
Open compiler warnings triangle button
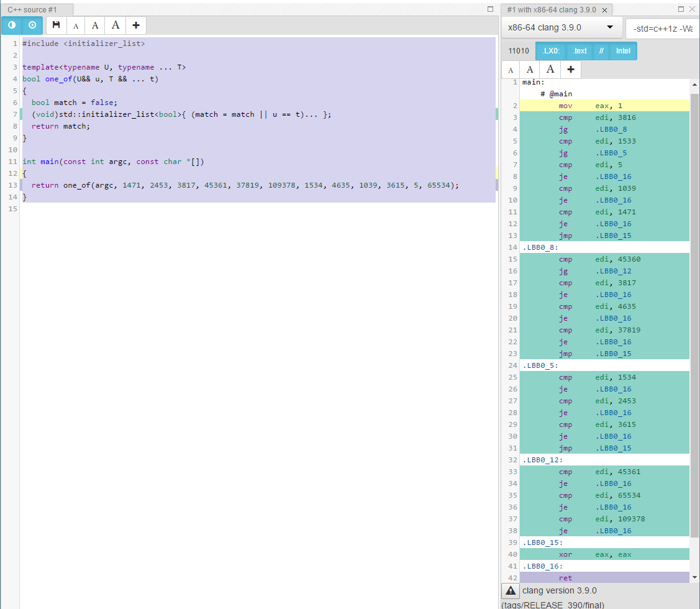click(511, 590)
